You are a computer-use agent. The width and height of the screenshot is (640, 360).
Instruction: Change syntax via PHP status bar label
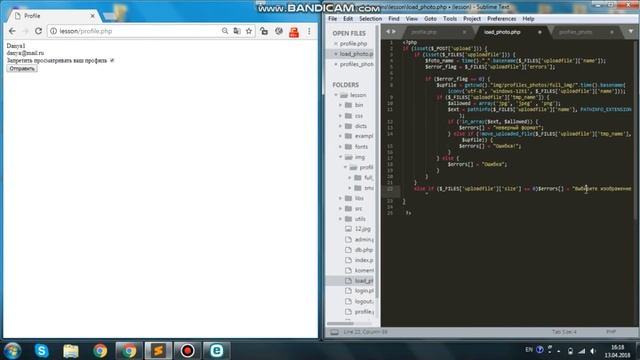611,332
